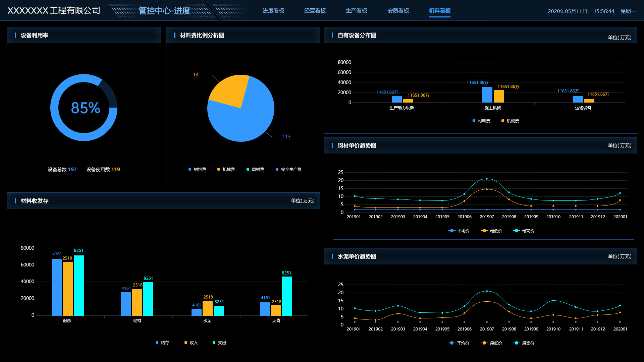Image resolution: width=644 pixels, height=362 pixels.
Task: Toggle 平均价 legend in 钢材单价趋势图
Action: [x=459, y=231]
